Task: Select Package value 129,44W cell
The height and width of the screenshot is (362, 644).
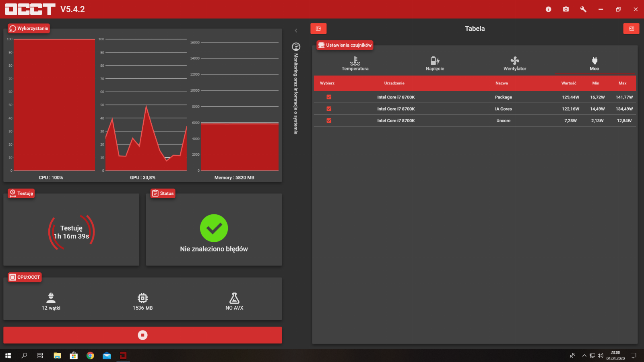Action: pyautogui.click(x=570, y=97)
